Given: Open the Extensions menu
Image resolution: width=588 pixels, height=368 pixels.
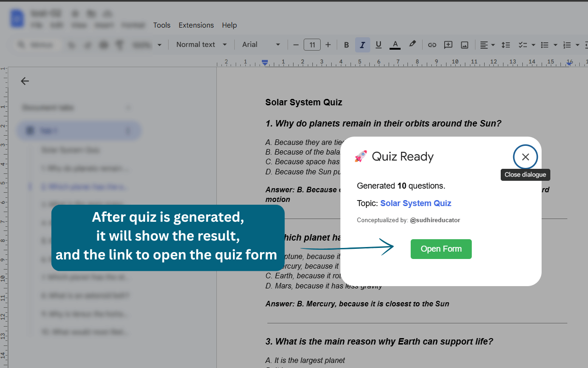Looking at the screenshot, I should point(196,25).
